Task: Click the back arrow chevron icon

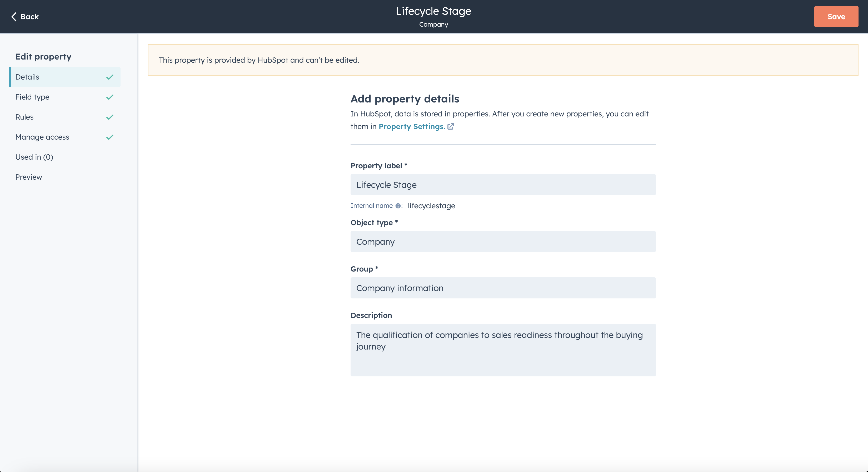Action: coord(14,17)
